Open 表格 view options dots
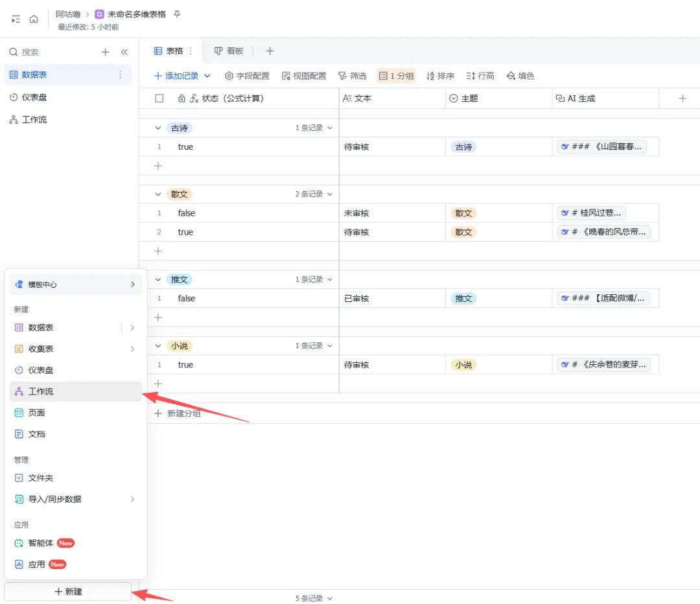Image resolution: width=700 pixels, height=604 pixels. tap(191, 51)
